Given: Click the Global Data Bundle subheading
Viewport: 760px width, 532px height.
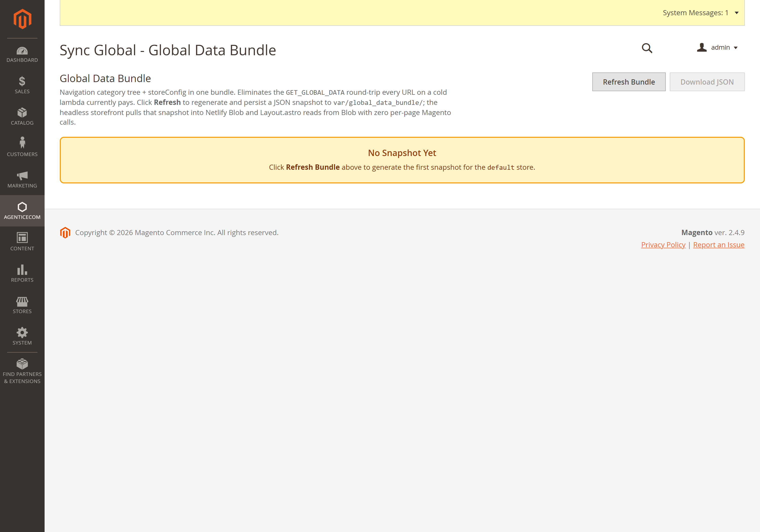Looking at the screenshot, I should [105, 79].
